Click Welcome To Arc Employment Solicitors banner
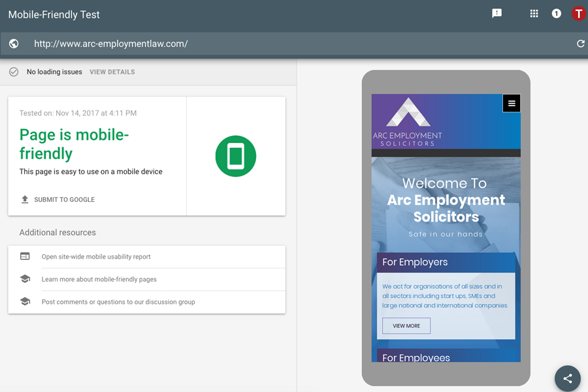Viewport: 588px width, 392px height. click(446, 200)
